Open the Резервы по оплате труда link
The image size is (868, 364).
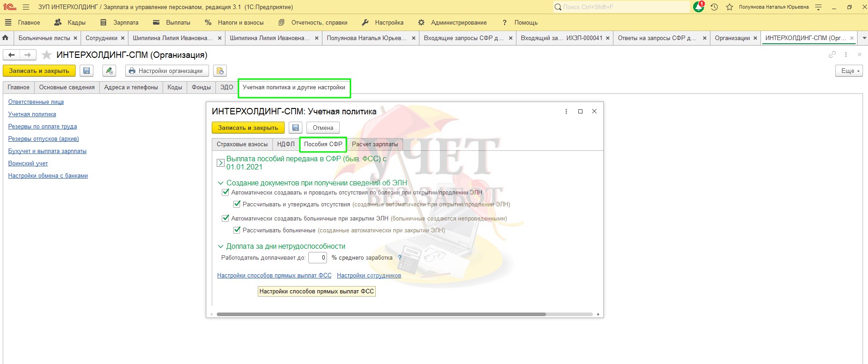(x=42, y=127)
